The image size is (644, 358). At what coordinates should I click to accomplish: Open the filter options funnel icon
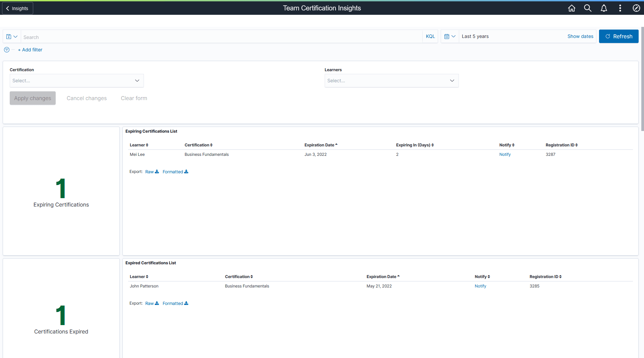[x=6, y=50]
